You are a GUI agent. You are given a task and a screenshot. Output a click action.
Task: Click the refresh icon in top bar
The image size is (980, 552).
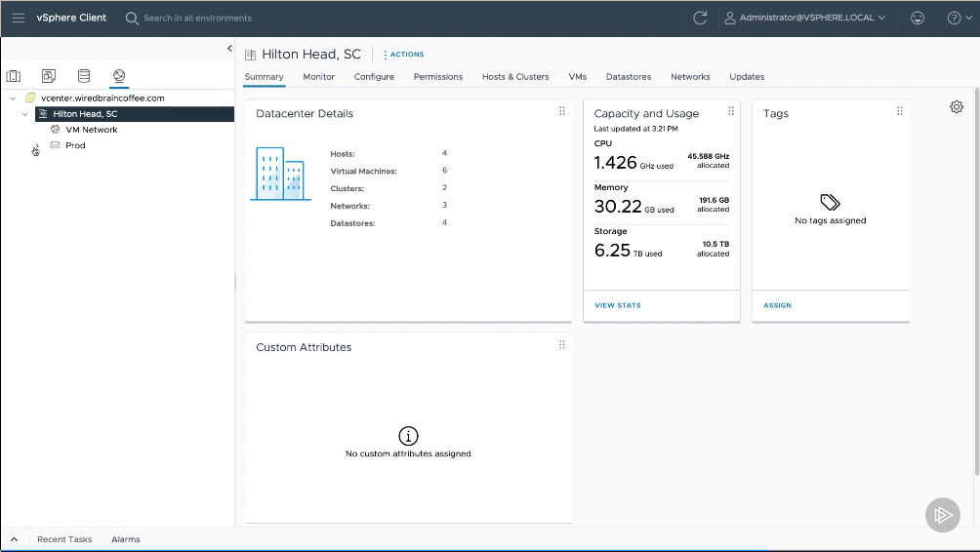[700, 18]
